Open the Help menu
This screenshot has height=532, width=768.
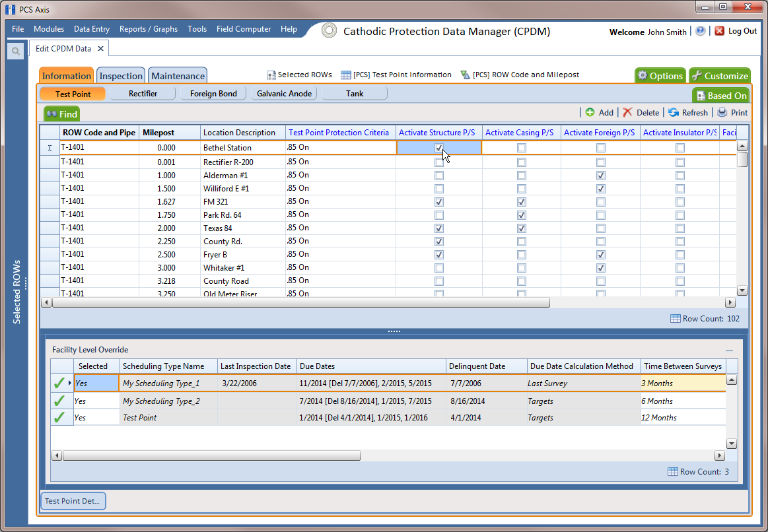pyautogui.click(x=289, y=29)
